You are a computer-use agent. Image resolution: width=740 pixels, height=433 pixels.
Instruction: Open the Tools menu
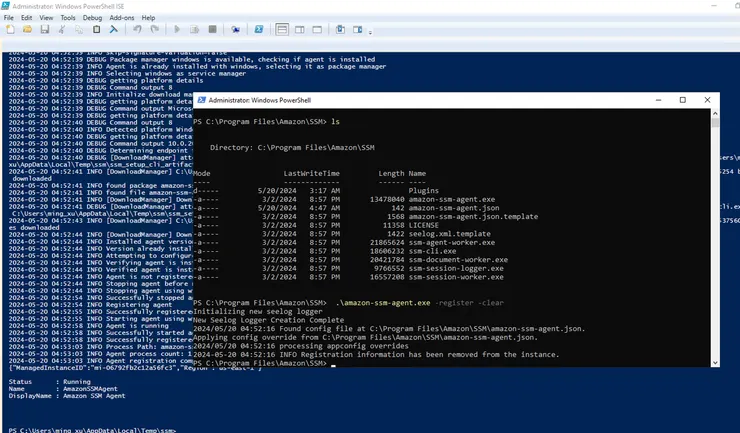(67, 17)
